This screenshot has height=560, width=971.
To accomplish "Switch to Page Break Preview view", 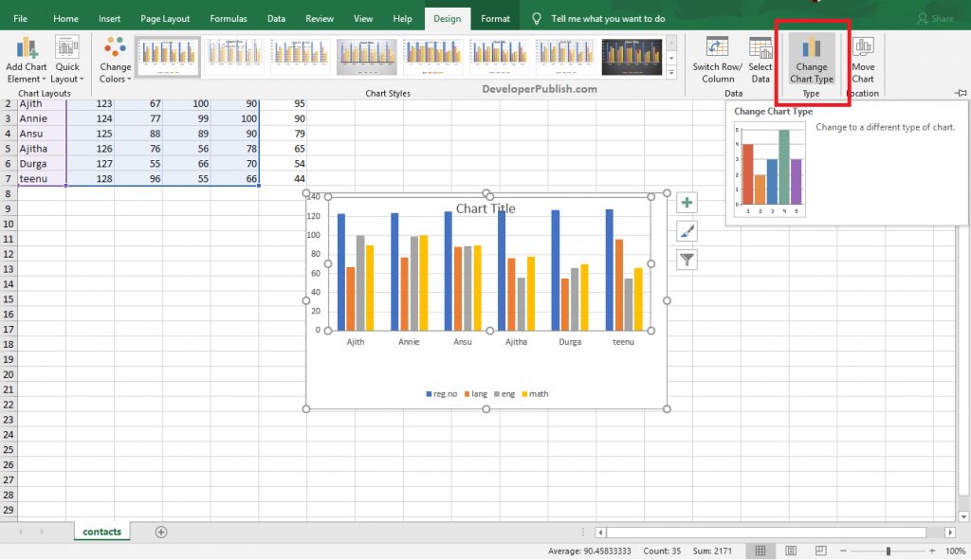I will coord(821,551).
